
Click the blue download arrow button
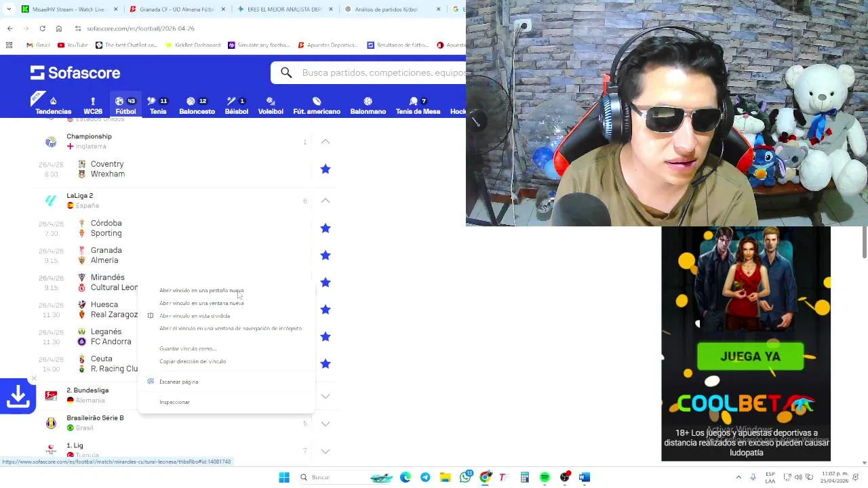[18, 396]
